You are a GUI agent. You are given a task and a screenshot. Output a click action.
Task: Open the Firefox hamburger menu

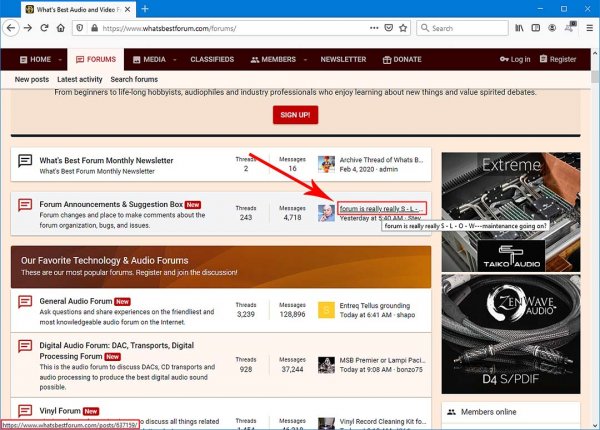pyautogui.click(x=589, y=28)
